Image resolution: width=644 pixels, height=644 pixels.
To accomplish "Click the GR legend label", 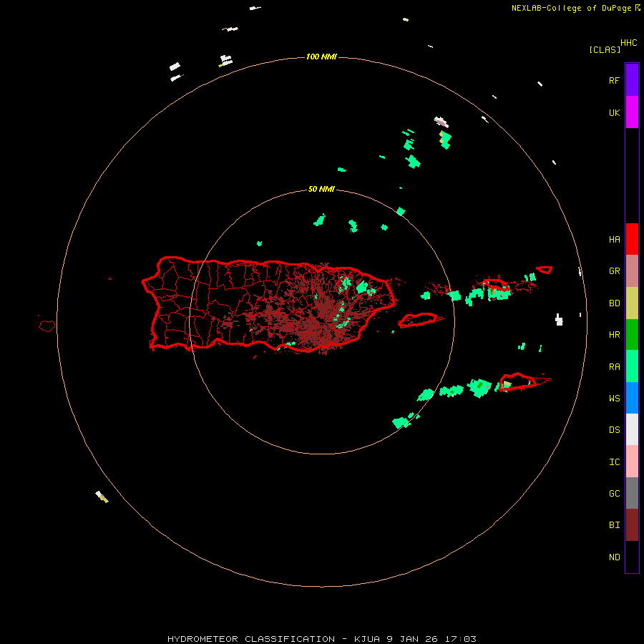I will (x=614, y=271).
